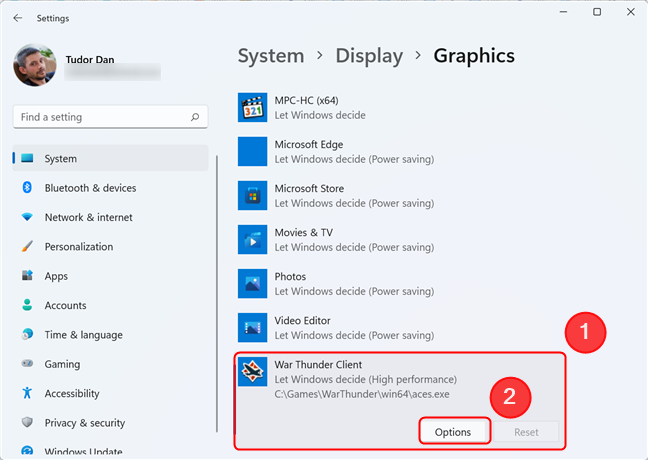Click the Accounts person icon

point(27,305)
